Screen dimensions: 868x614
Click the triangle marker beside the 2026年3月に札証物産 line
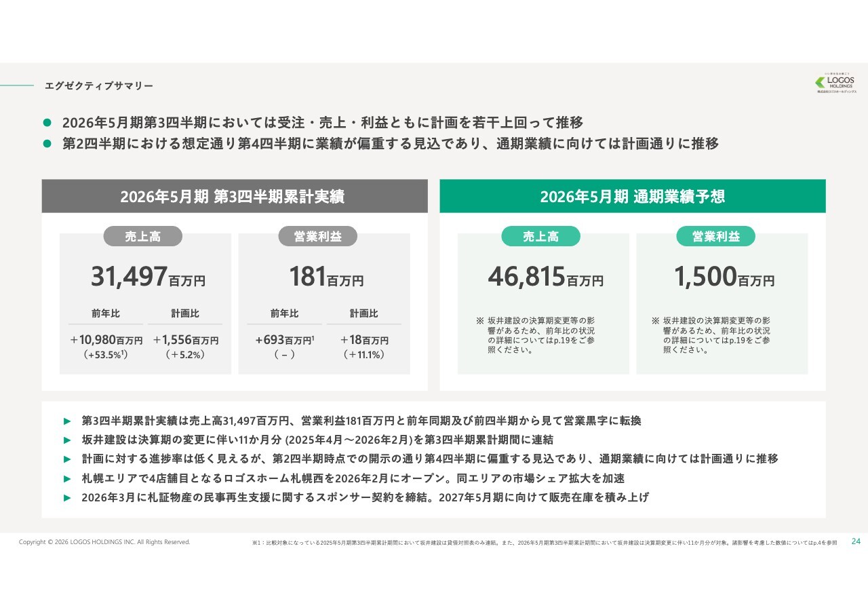(67, 497)
